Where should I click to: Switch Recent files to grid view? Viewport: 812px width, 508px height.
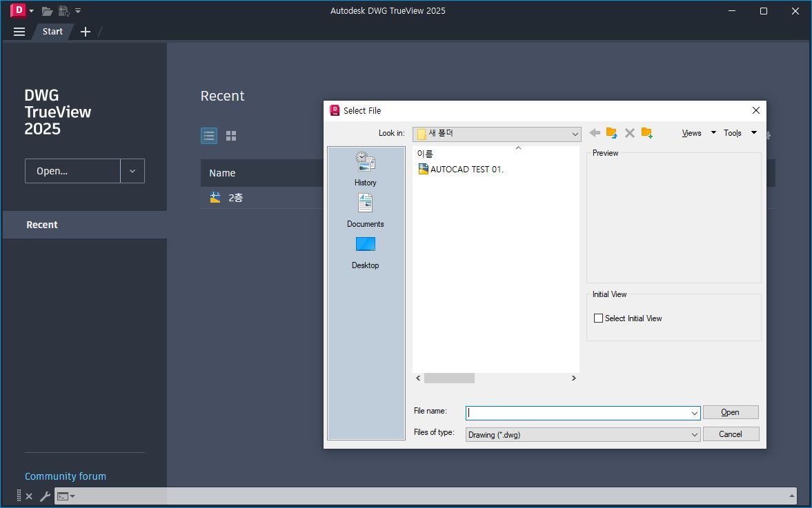231,136
